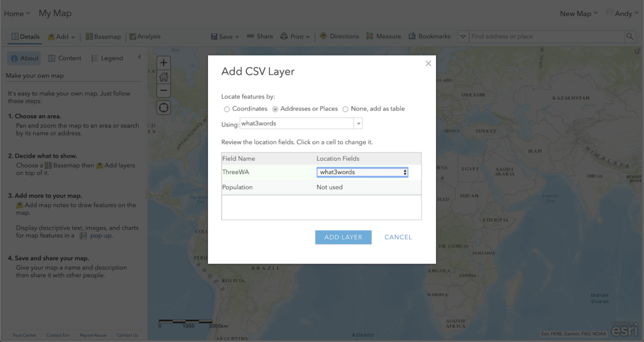
Task: Collapse the side panel arrow
Action: coord(139,57)
